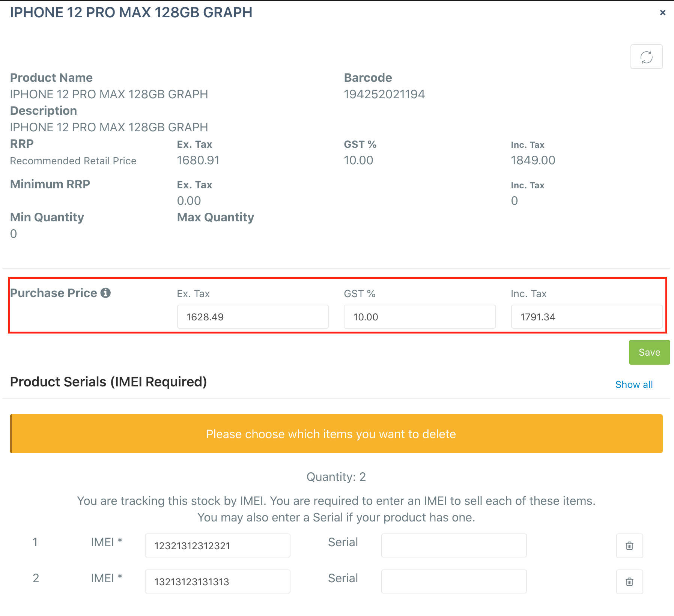Click the Quantity: 2 text
Screen dimensions: 674x616
click(336, 477)
